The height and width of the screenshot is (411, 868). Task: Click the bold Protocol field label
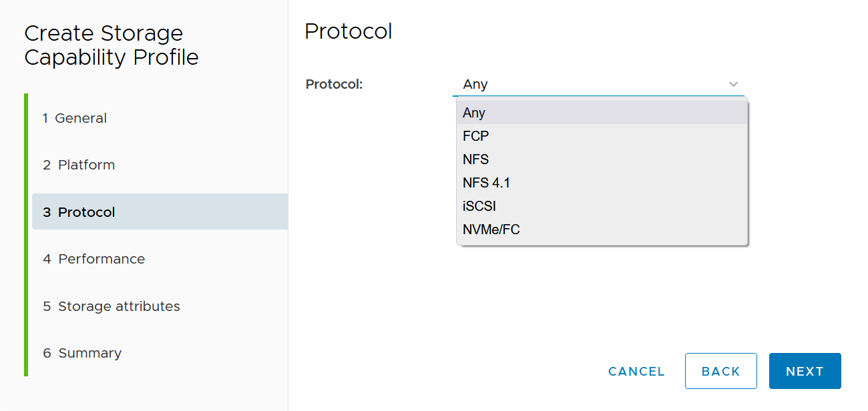point(334,84)
